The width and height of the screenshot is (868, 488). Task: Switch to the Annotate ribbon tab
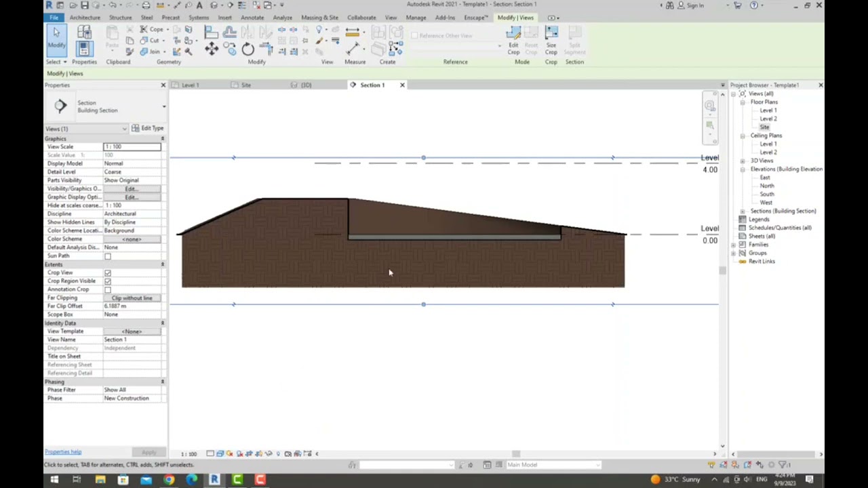252,18
